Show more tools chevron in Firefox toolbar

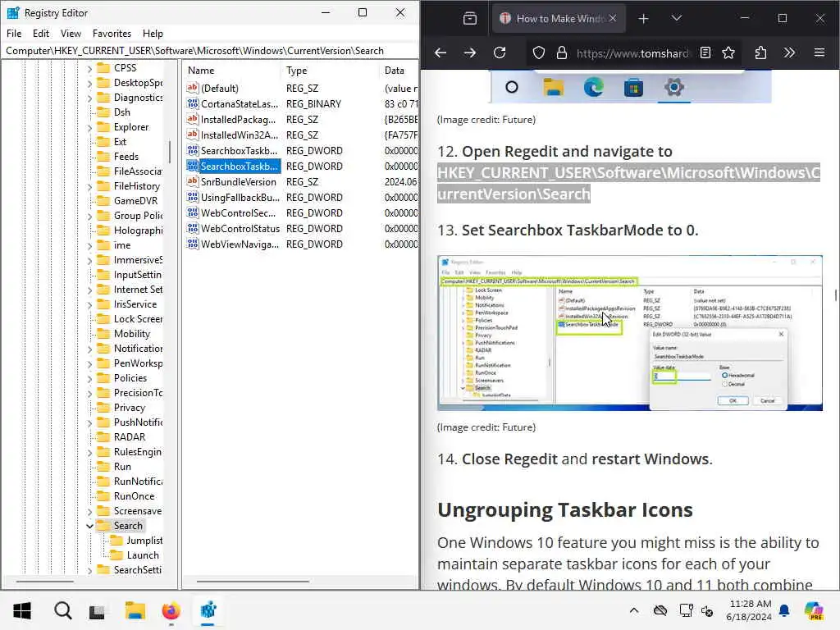click(x=789, y=52)
